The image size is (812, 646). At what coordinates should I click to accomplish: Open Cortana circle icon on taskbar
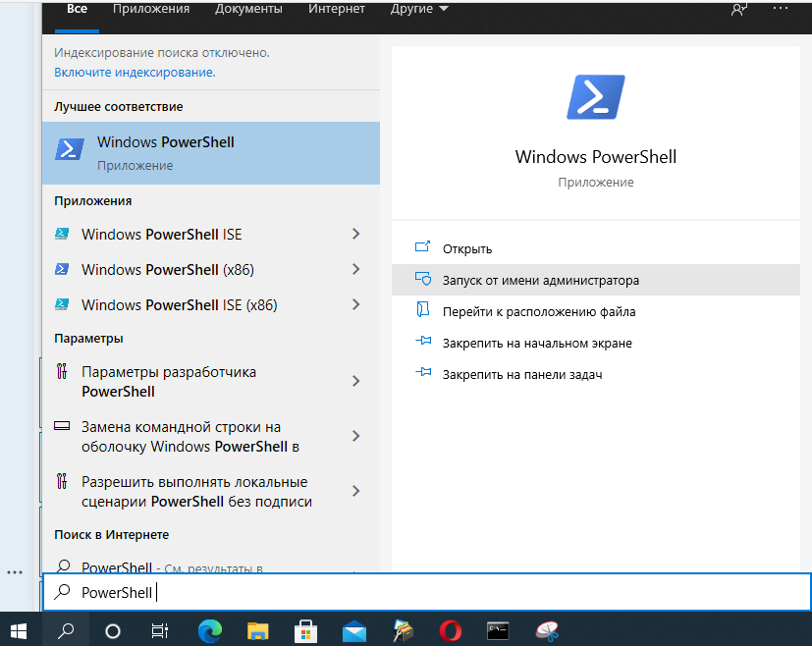click(x=112, y=631)
